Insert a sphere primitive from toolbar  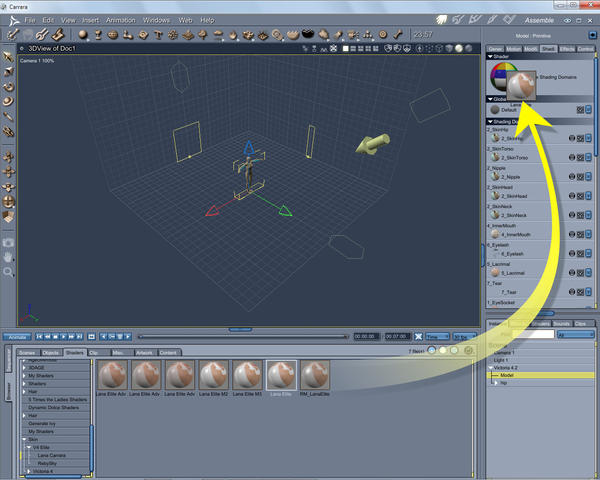coord(83,35)
